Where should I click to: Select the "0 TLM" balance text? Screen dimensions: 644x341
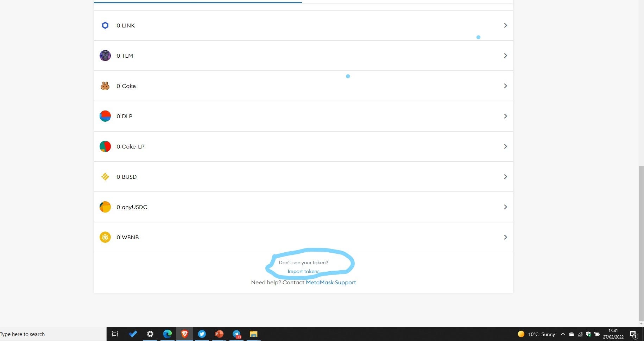click(125, 56)
